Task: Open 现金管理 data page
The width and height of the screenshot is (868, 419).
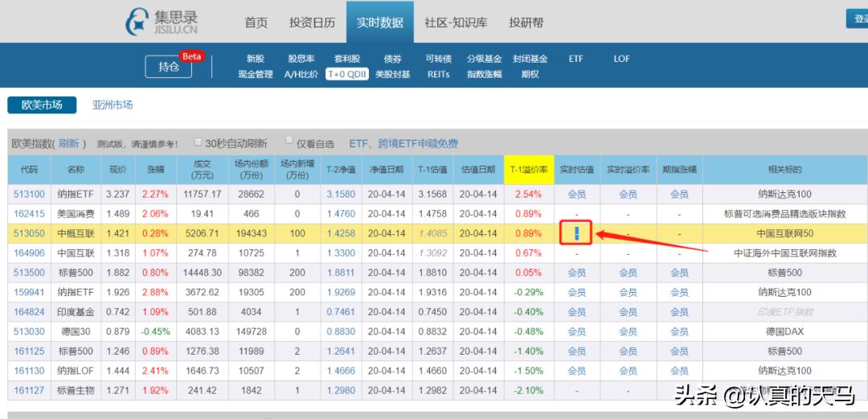Action: point(256,74)
